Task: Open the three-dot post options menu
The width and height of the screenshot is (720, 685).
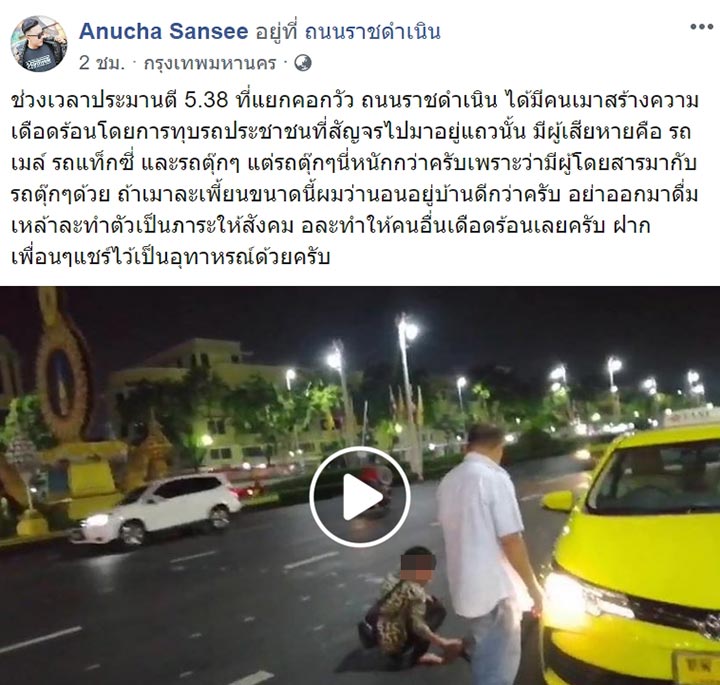Action: coord(701,27)
